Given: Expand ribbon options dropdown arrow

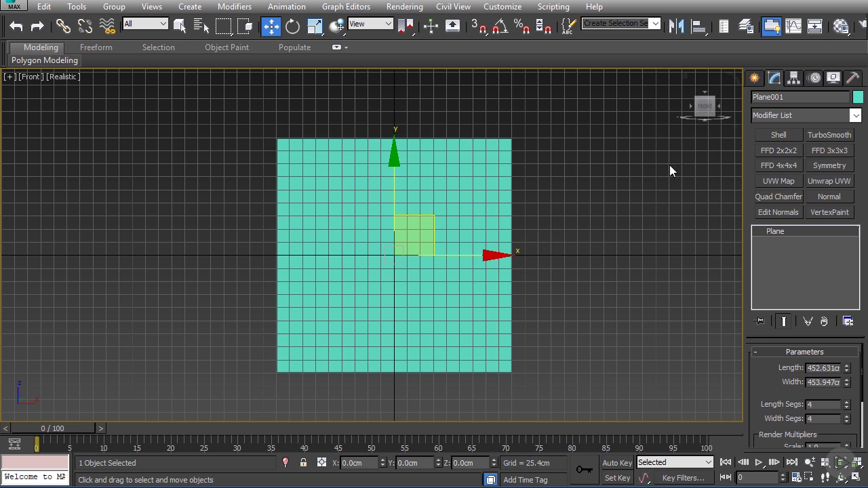Looking at the screenshot, I should coord(346,47).
